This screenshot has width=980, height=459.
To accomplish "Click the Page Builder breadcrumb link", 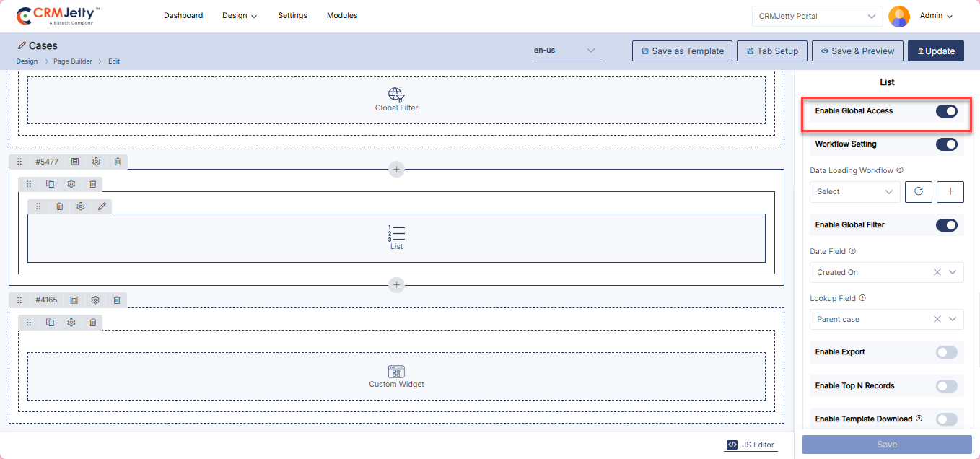I will pyautogui.click(x=73, y=61).
